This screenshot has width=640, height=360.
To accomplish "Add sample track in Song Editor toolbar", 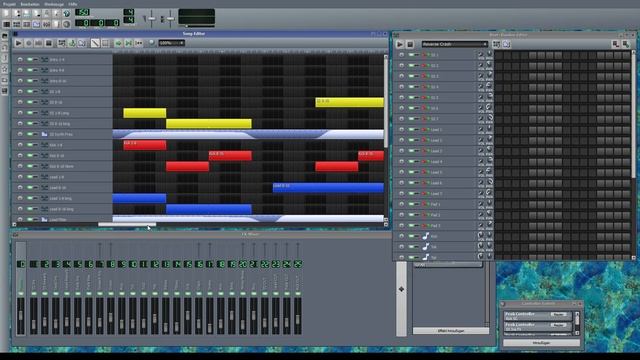I will [x=72, y=43].
